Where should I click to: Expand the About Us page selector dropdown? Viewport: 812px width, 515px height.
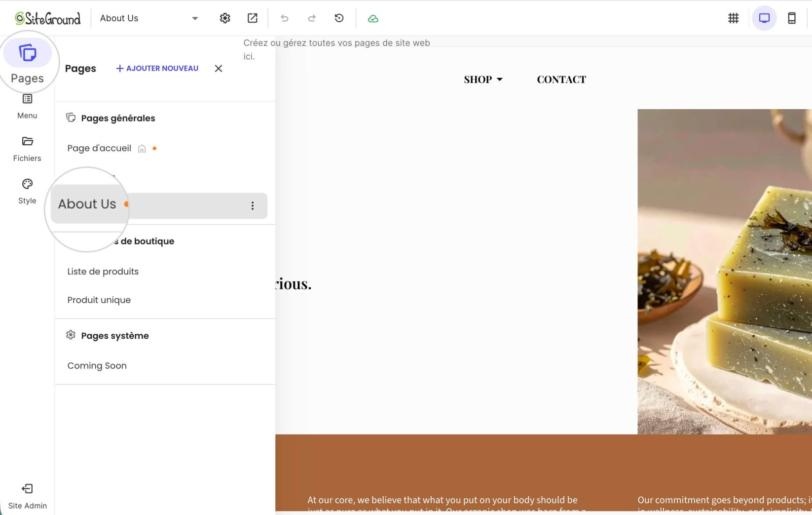[149, 18]
